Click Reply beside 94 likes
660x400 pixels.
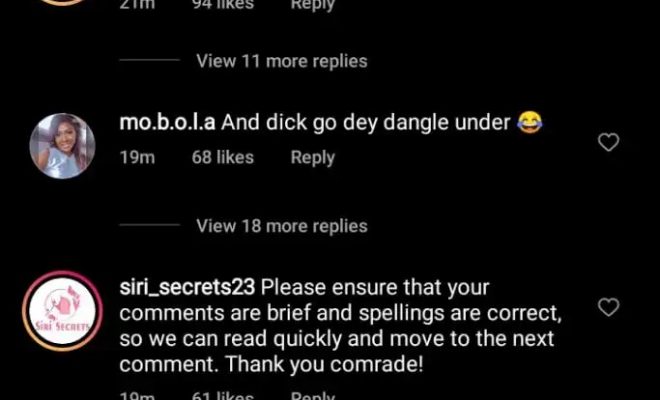click(312, 5)
